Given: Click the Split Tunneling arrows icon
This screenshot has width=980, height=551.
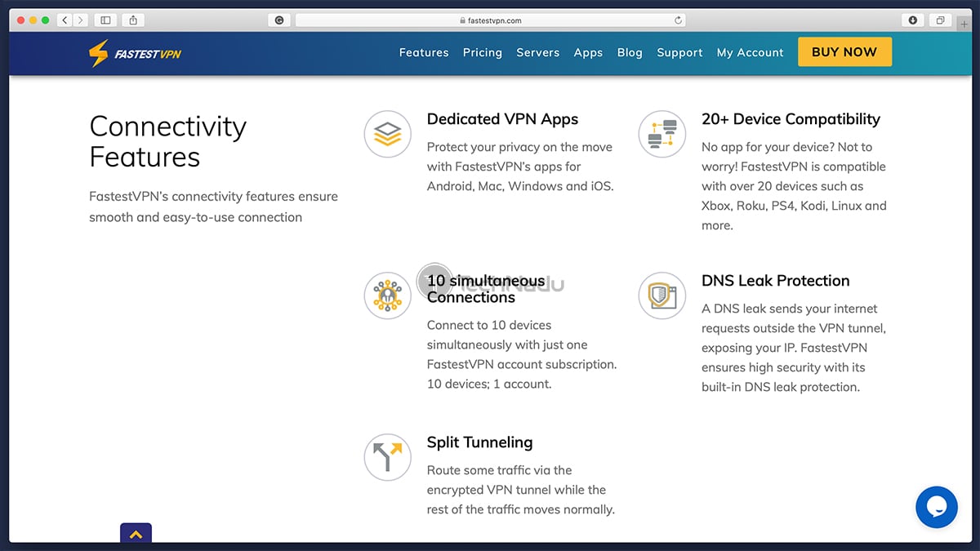Looking at the screenshot, I should click(387, 457).
